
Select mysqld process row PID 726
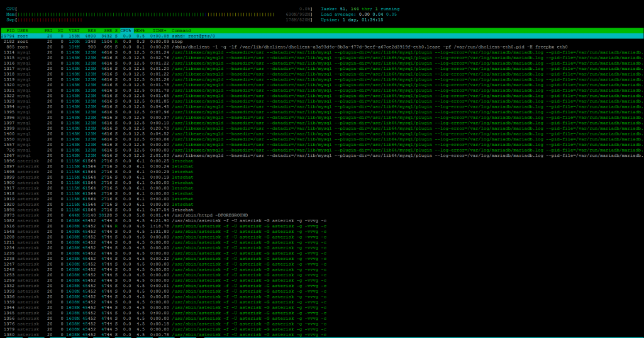(x=322, y=150)
